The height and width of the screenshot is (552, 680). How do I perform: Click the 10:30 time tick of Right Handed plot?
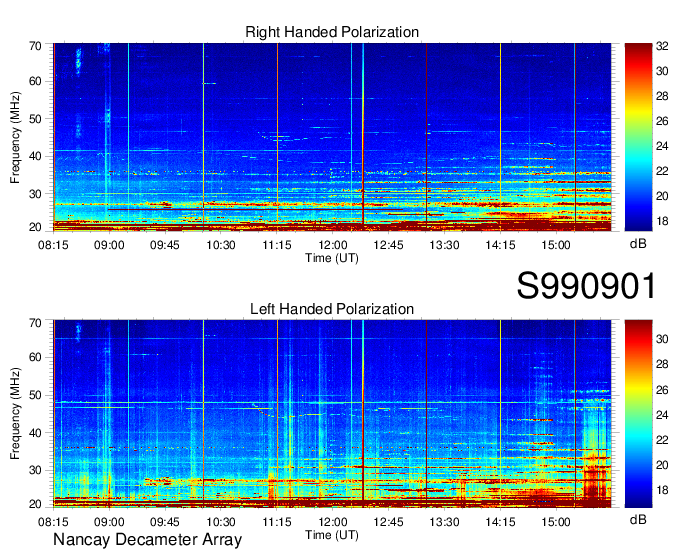221,245
